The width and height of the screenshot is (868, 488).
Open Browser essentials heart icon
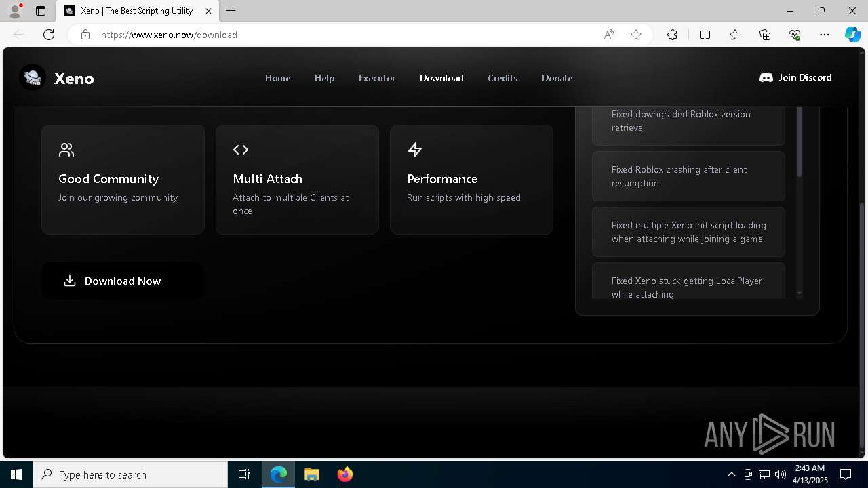point(795,35)
